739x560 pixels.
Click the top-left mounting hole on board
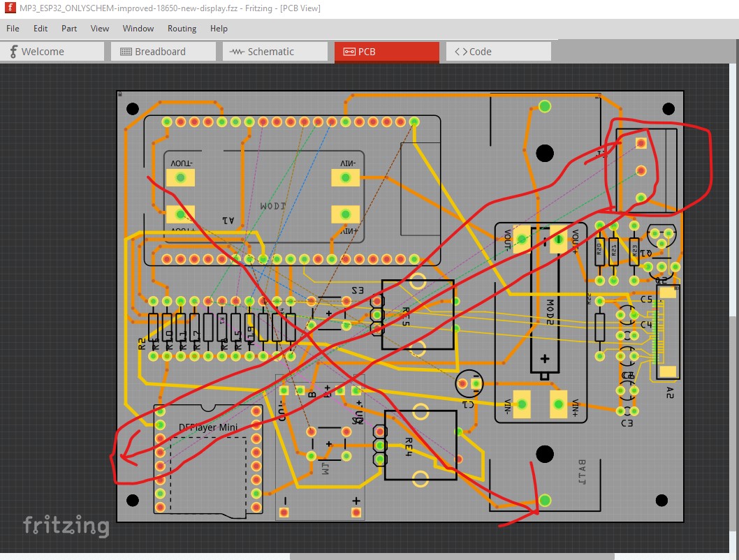[x=132, y=109]
